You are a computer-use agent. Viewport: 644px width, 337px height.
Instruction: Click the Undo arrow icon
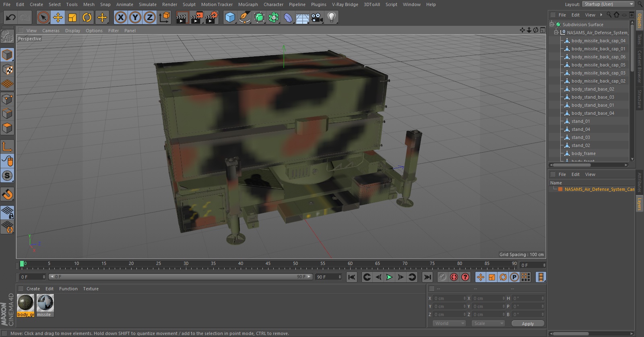click(x=10, y=17)
